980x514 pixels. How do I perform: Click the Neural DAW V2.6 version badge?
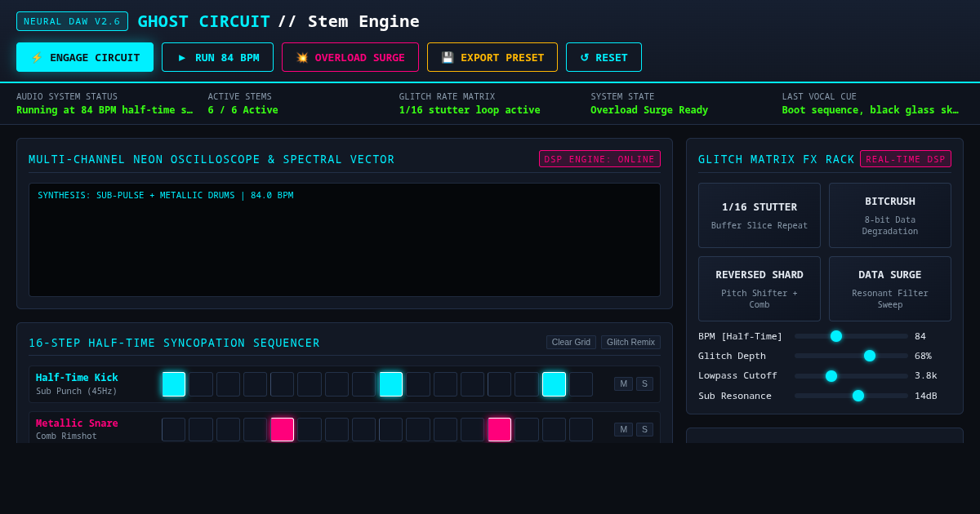point(72,21)
